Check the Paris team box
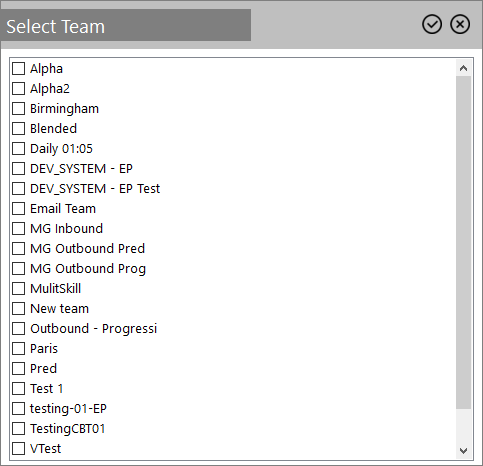The image size is (483, 466). point(18,349)
